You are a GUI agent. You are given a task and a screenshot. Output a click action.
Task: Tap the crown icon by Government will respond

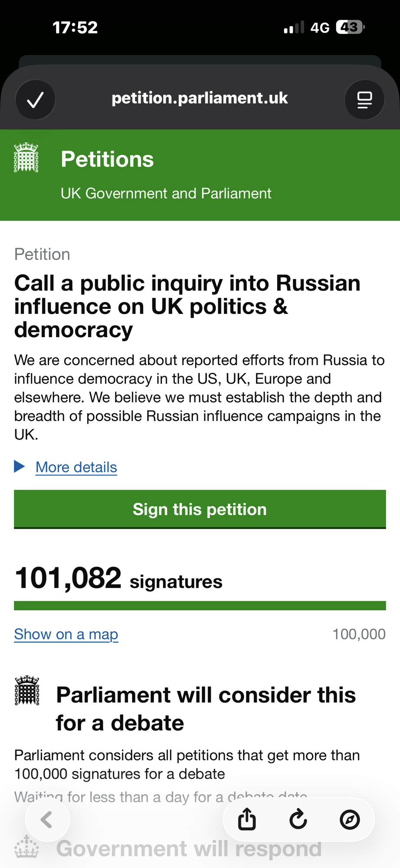[x=27, y=847]
